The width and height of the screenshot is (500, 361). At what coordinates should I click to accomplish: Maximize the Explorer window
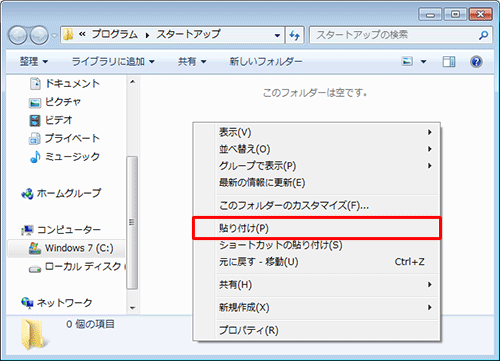click(455, 15)
